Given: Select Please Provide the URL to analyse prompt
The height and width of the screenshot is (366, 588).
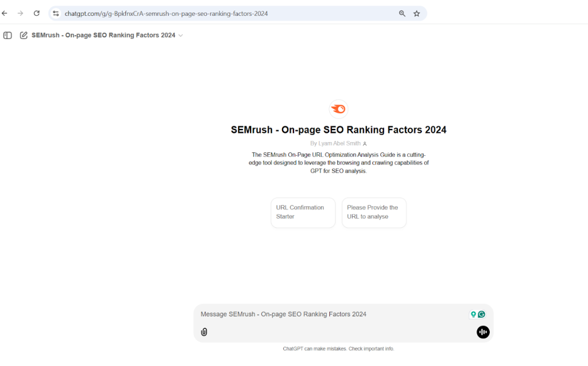Looking at the screenshot, I should pos(374,213).
